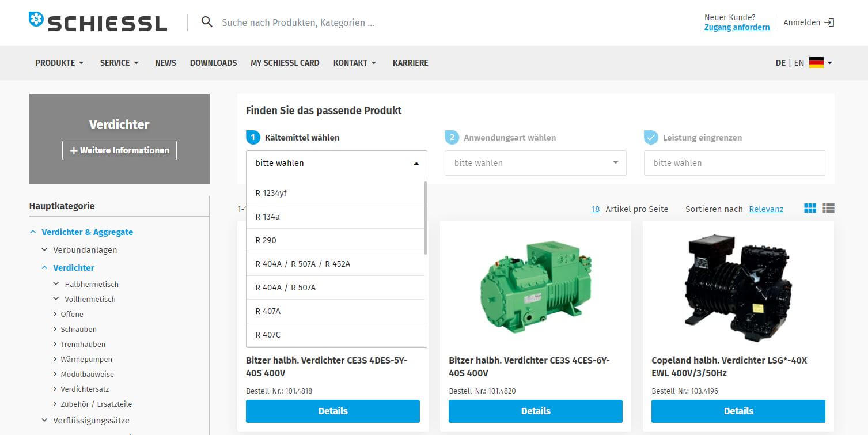Screen dimensions: 868x435
Task: Expand the Halbhermetisch subcategory
Action: click(56, 284)
